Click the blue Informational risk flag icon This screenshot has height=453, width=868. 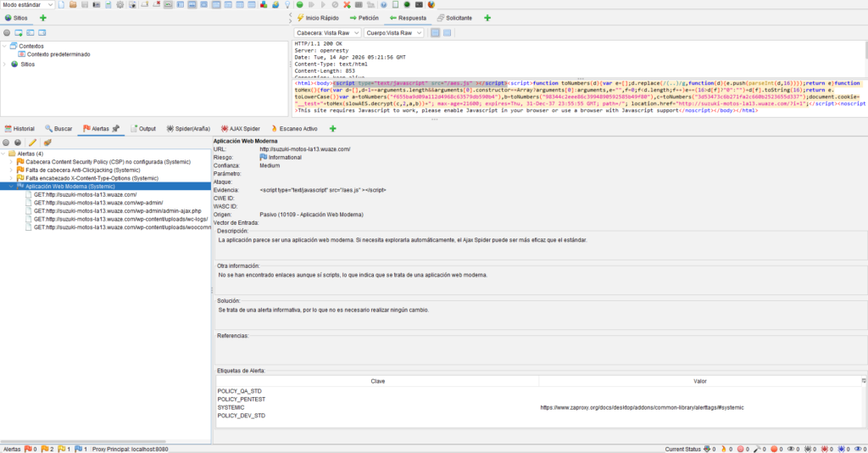264,157
